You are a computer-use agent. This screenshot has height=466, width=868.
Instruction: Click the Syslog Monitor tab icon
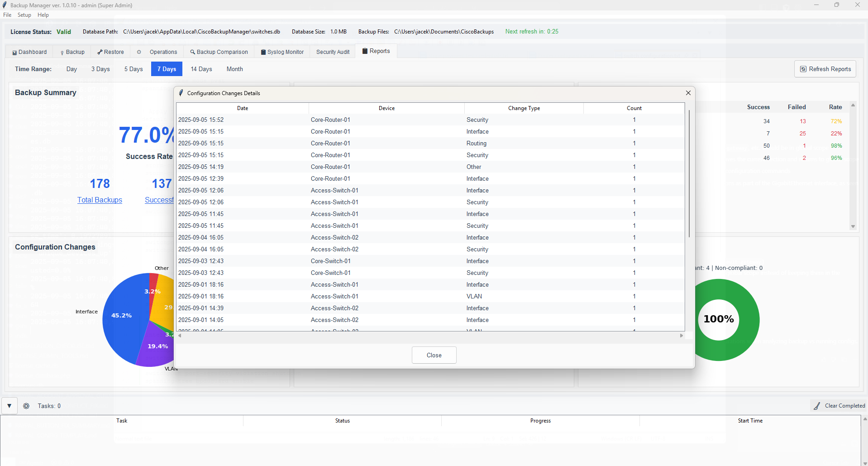[263, 52]
